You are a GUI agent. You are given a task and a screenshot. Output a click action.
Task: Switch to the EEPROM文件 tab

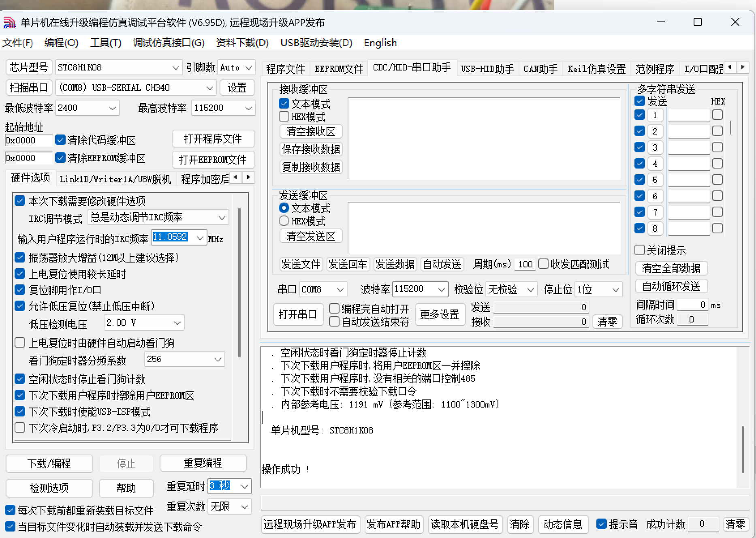339,69
